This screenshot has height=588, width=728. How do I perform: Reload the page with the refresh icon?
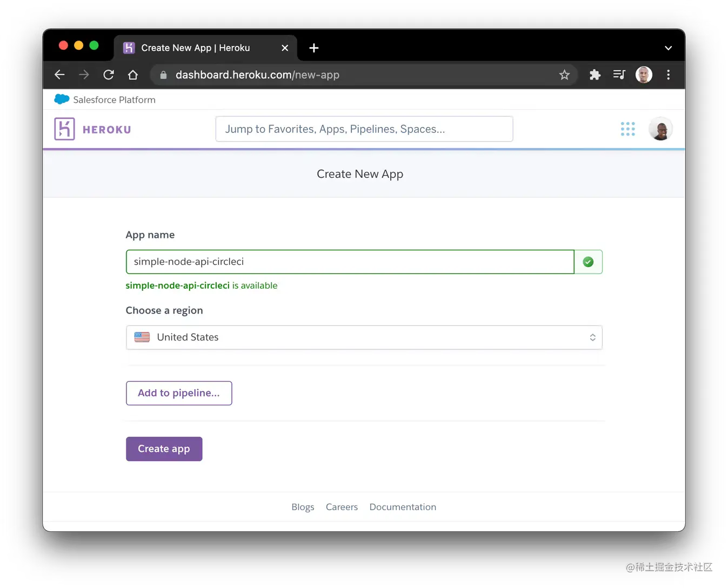109,75
